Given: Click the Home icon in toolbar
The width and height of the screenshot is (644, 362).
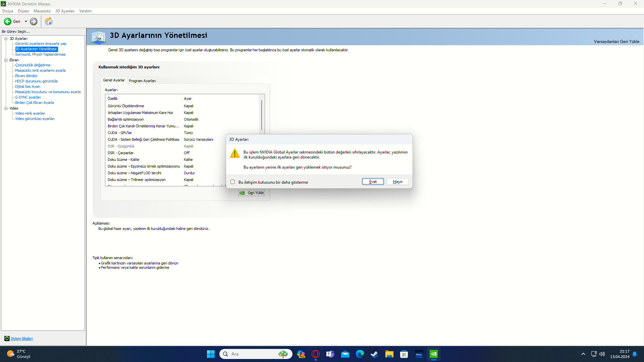Looking at the screenshot, I should tap(49, 21).
